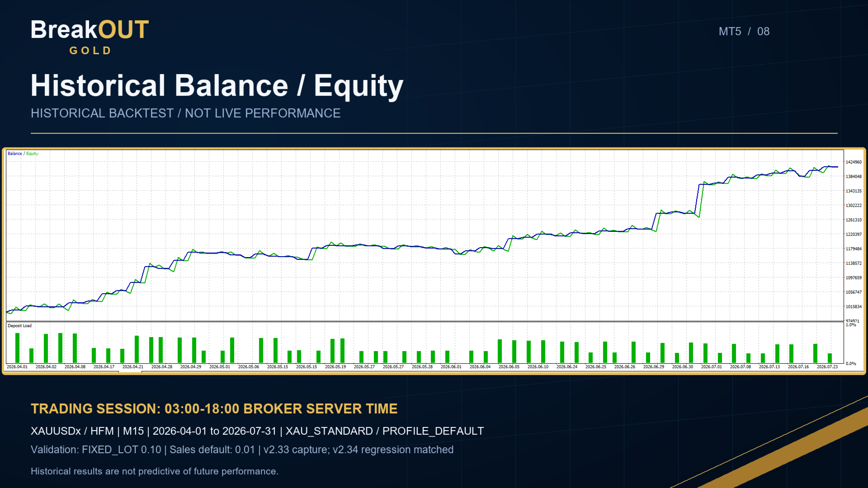Image resolution: width=868 pixels, height=488 pixels.
Task: Click the 2026.04.21 date on the time axis
Action: (133, 367)
